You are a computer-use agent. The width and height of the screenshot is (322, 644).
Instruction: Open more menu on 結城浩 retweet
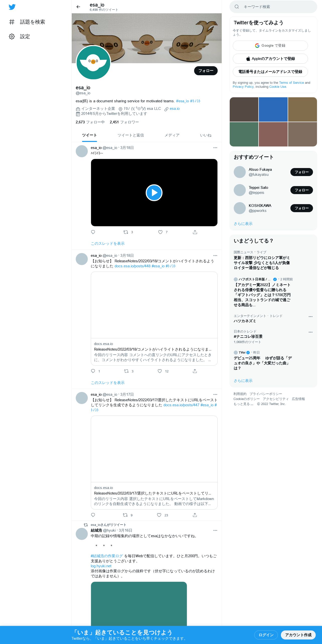click(215, 530)
